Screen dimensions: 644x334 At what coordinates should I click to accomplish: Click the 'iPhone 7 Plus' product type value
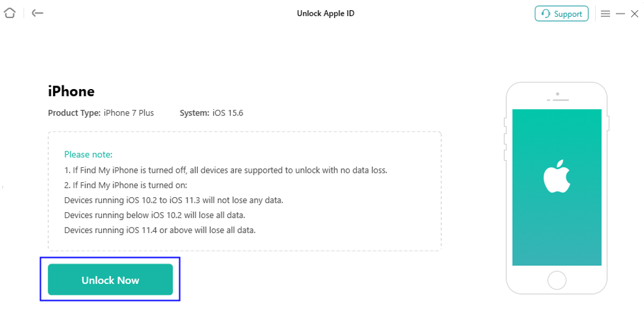(x=128, y=113)
